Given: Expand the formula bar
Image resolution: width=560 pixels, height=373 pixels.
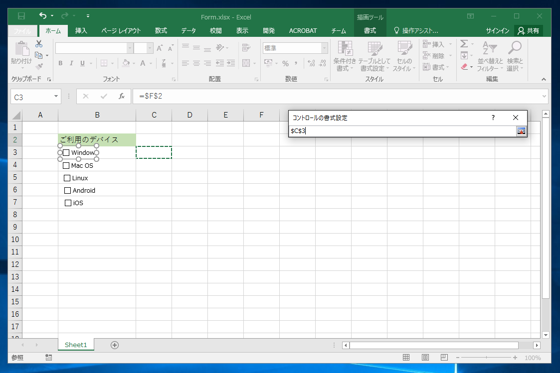Looking at the screenshot, I should pyautogui.click(x=544, y=96).
